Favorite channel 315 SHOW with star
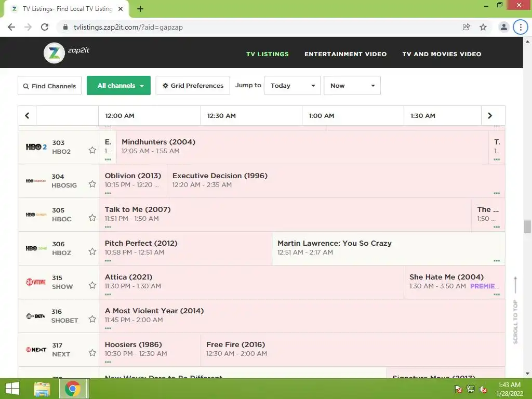The width and height of the screenshot is (532, 399). pos(92,285)
